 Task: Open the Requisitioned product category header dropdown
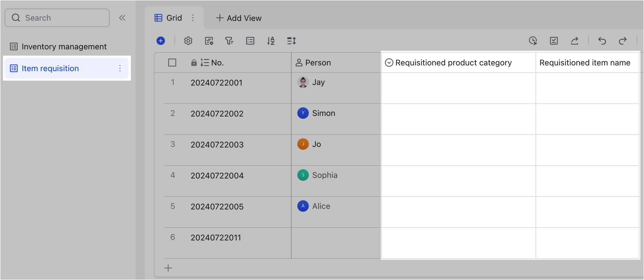(389, 62)
